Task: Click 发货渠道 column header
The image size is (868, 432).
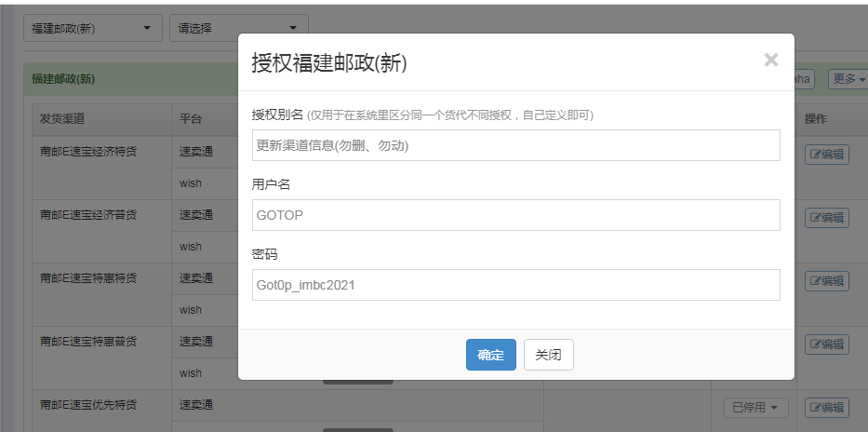Action: point(62,119)
